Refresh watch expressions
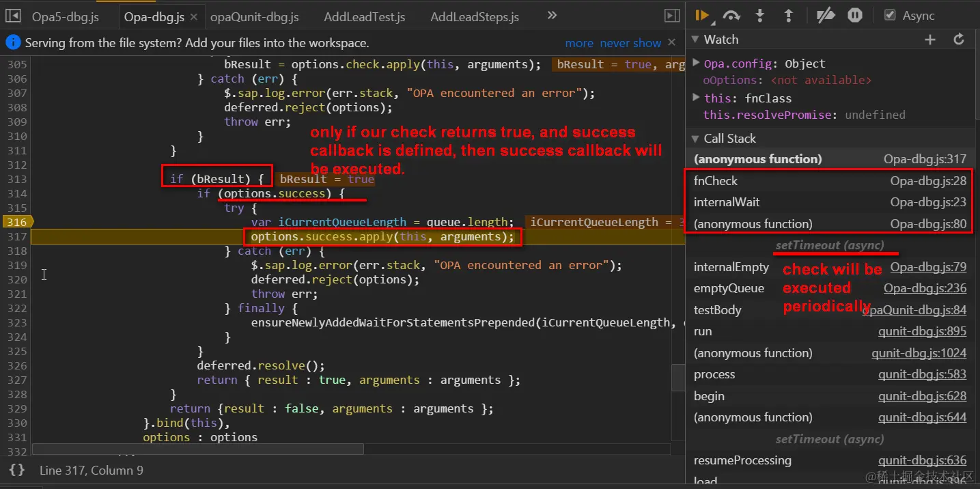This screenshot has height=489, width=980. pos(959,40)
